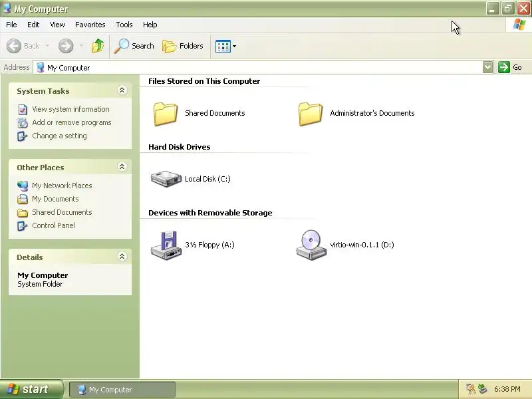Screen dimensions: 532x399
Task: Select the virtio-win CD drive icon
Action: (x=311, y=245)
